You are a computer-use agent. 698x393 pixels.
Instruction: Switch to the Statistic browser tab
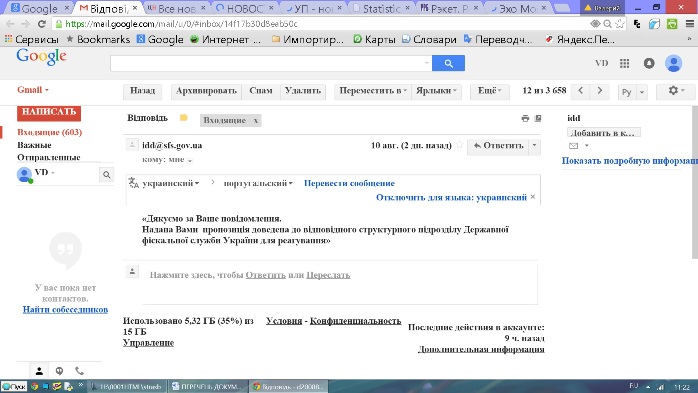pyautogui.click(x=381, y=8)
